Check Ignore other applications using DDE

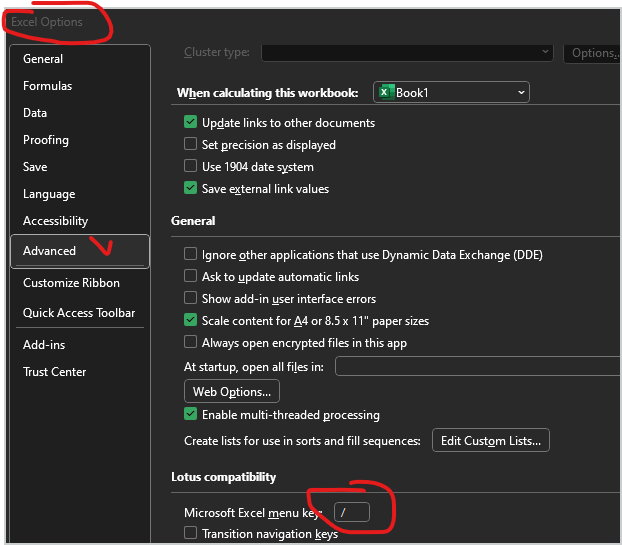point(190,254)
